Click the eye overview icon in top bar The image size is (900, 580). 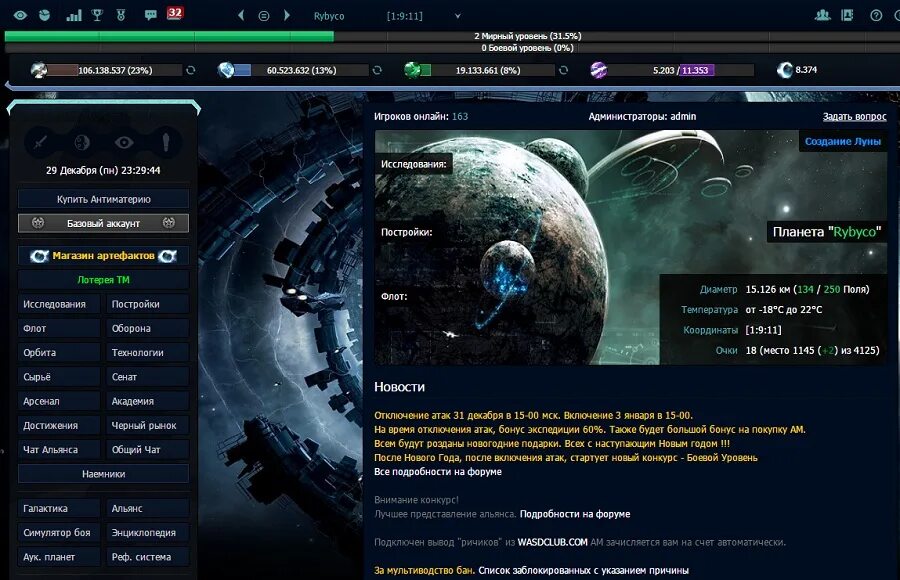click(x=20, y=15)
